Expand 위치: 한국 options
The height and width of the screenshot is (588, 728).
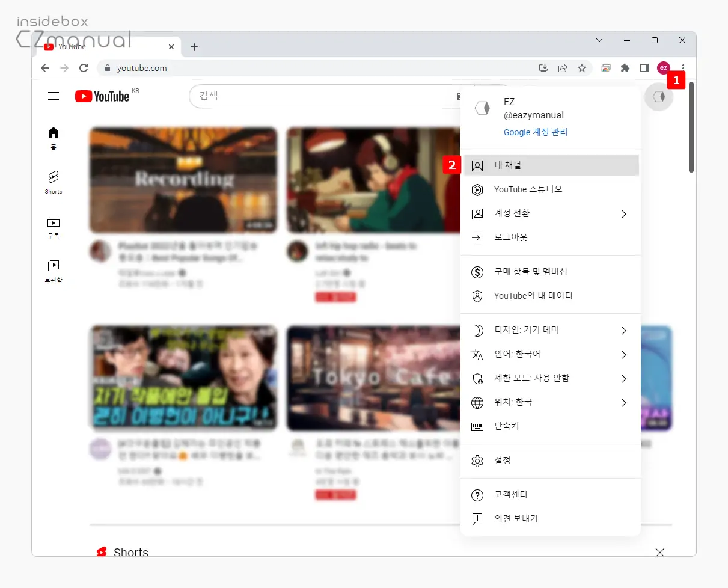(551, 402)
